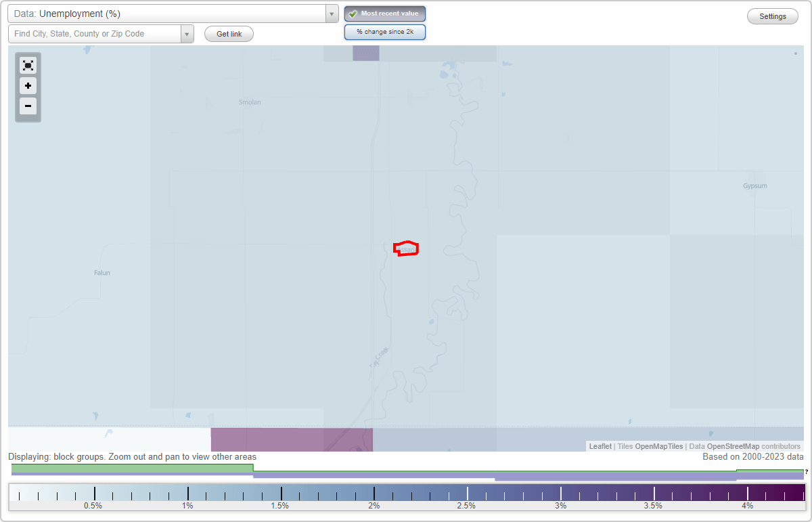This screenshot has width=812, height=522.
Task: Click the 2% mark on the color legend
Action: 374,506
